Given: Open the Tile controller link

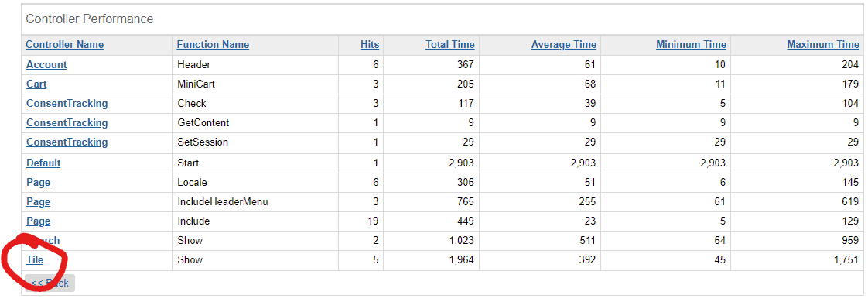Looking at the screenshot, I should (35, 260).
